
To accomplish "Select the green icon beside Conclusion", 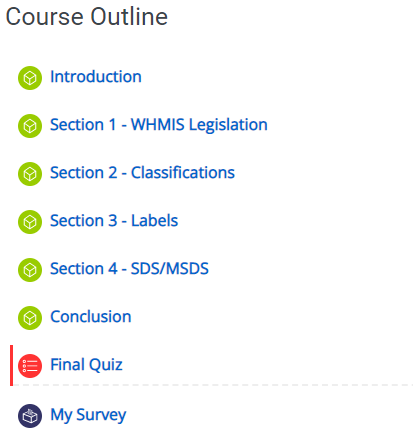I will [30, 318].
